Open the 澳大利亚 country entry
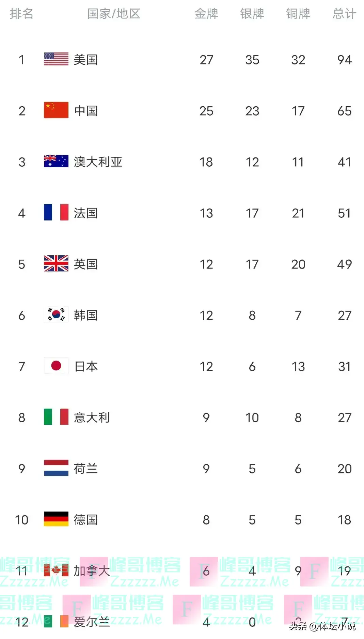The width and height of the screenshot is (364, 639). pos(98,162)
